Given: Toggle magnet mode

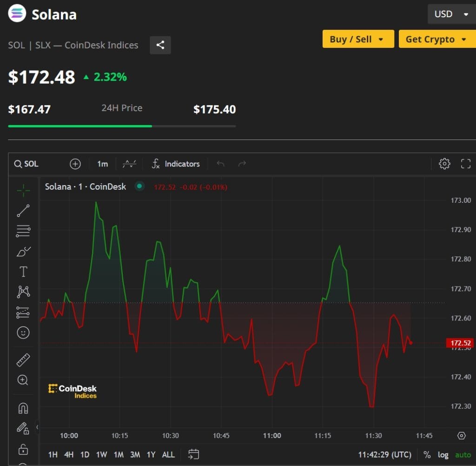Looking at the screenshot, I should pos(23,408).
